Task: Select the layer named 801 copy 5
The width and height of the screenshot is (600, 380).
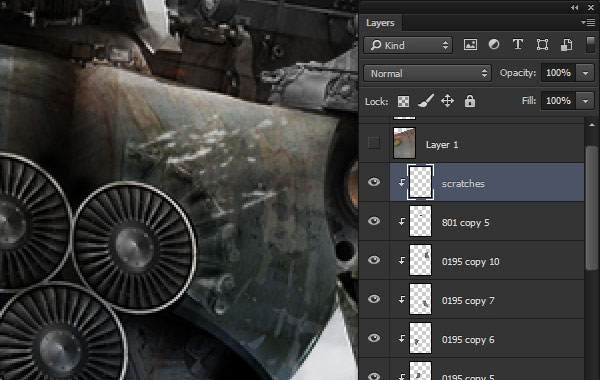Action: pos(465,223)
